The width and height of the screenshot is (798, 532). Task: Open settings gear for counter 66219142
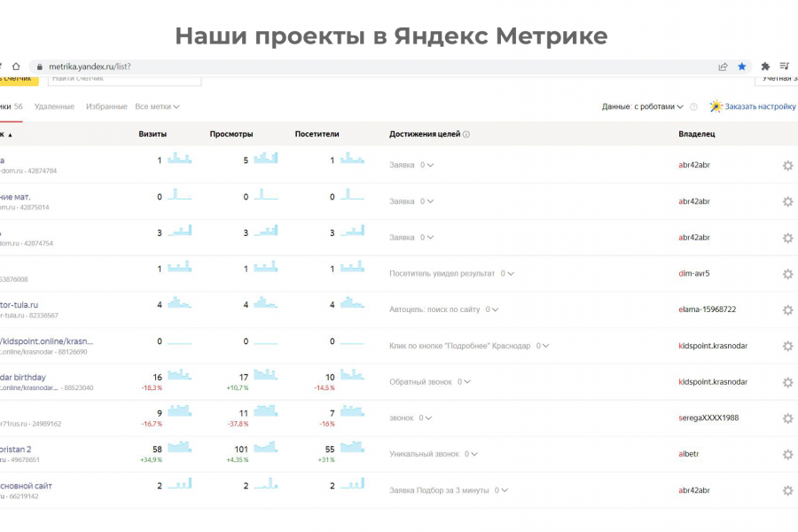pos(788,490)
